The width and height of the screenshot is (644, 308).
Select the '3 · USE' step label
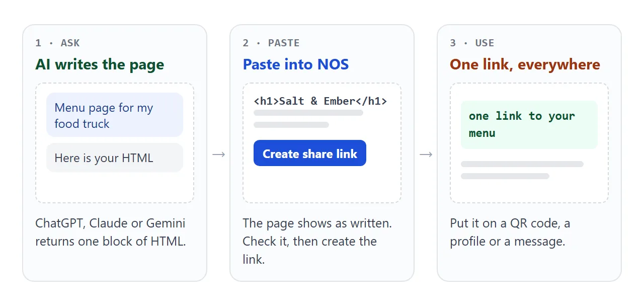[x=472, y=43]
